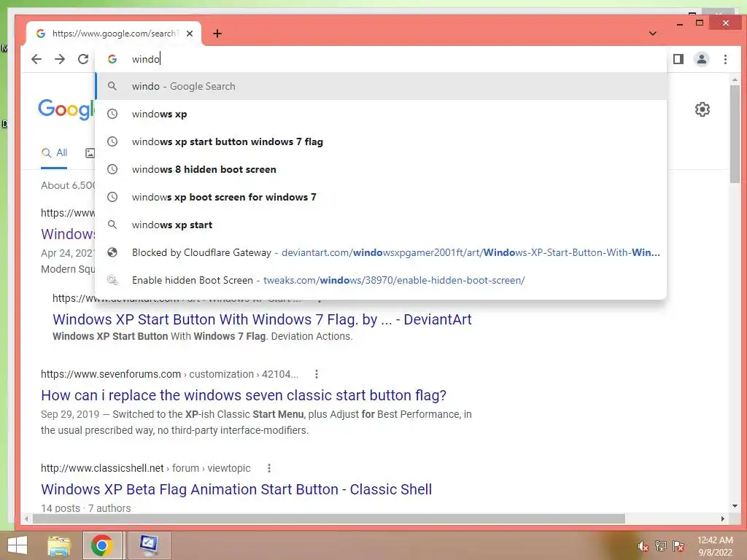Click globe icon beside Cloudflare Gateway entry
This screenshot has width=747, height=560.
[112, 252]
